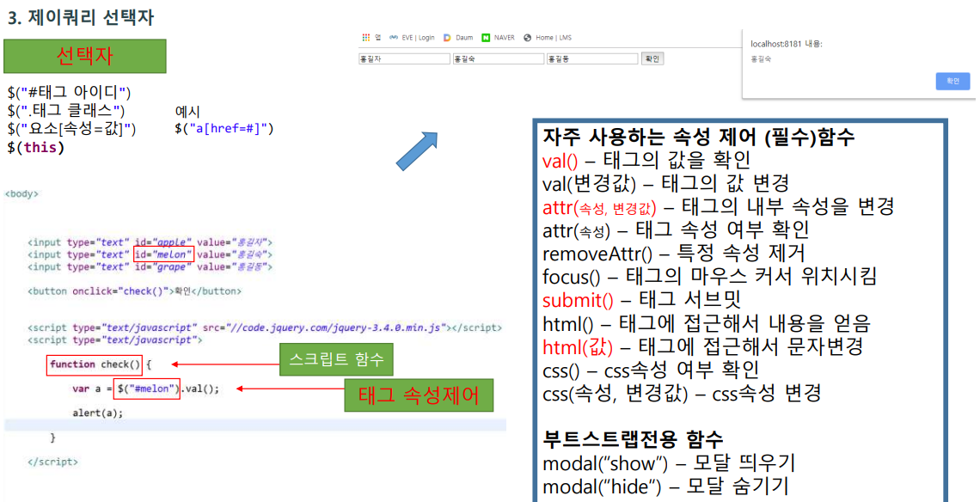Click the Daum bookmark icon
The image size is (980, 502).
pos(448,37)
